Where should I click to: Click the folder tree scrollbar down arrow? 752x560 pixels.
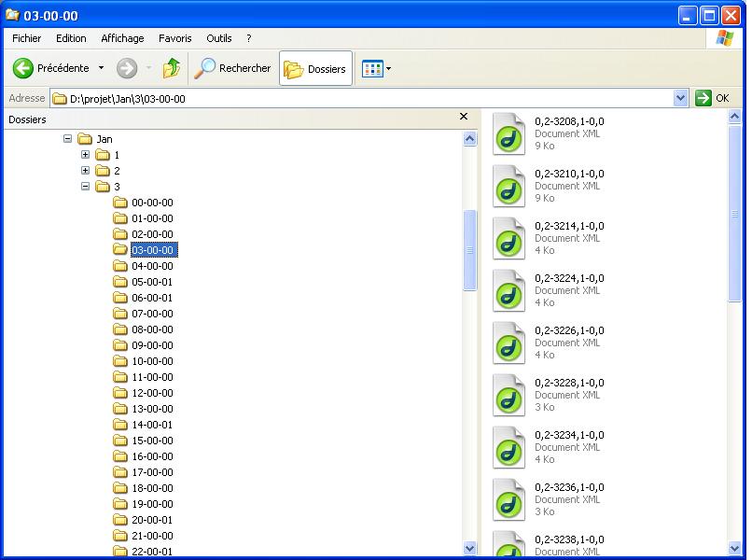pyautogui.click(x=470, y=548)
